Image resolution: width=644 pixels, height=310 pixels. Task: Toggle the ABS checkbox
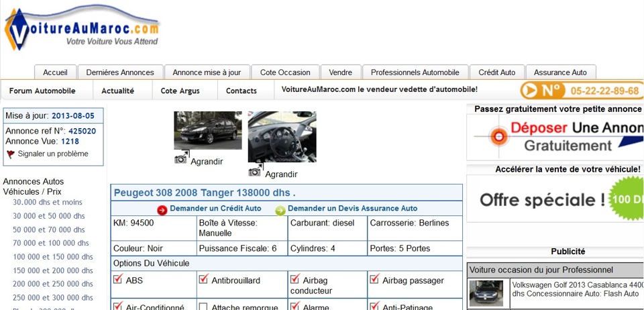[118, 279]
